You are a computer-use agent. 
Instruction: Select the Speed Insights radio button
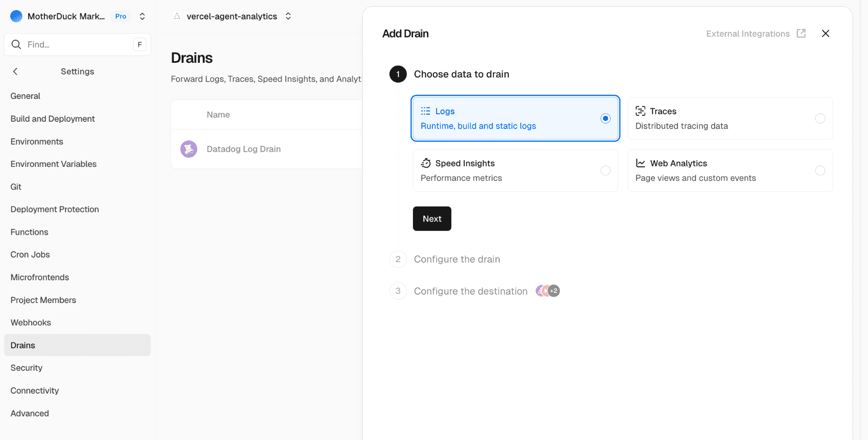605,171
